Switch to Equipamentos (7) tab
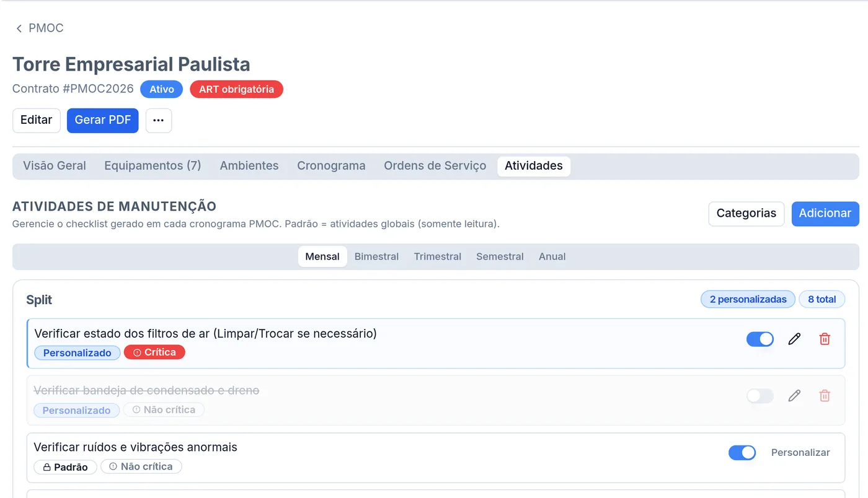This screenshot has width=868, height=498. (153, 166)
